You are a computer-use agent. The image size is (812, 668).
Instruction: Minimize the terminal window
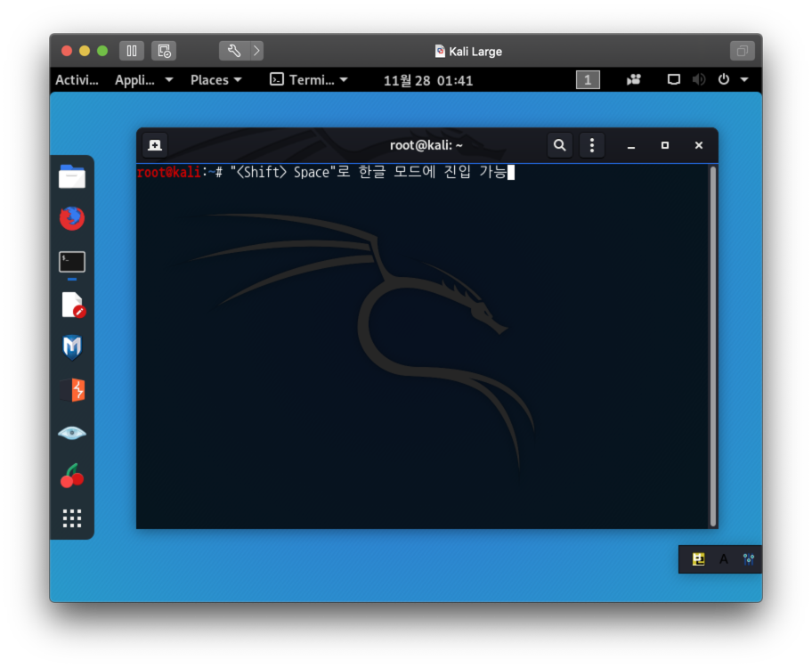(x=630, y=145)
